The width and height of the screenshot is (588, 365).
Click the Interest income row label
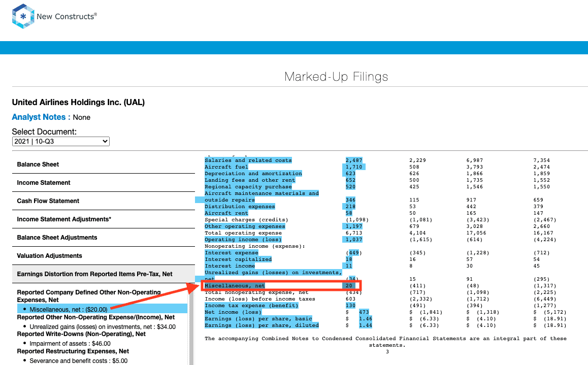(x=230, y=266)
